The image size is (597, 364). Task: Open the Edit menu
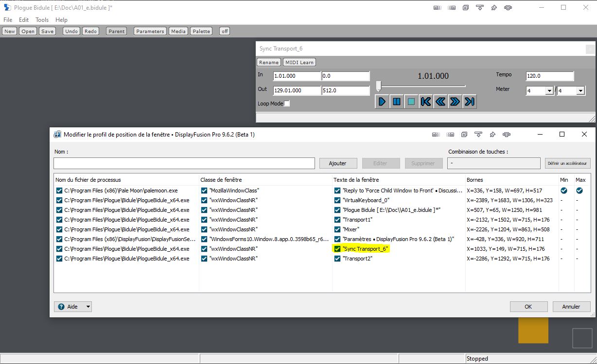(24, 20)
